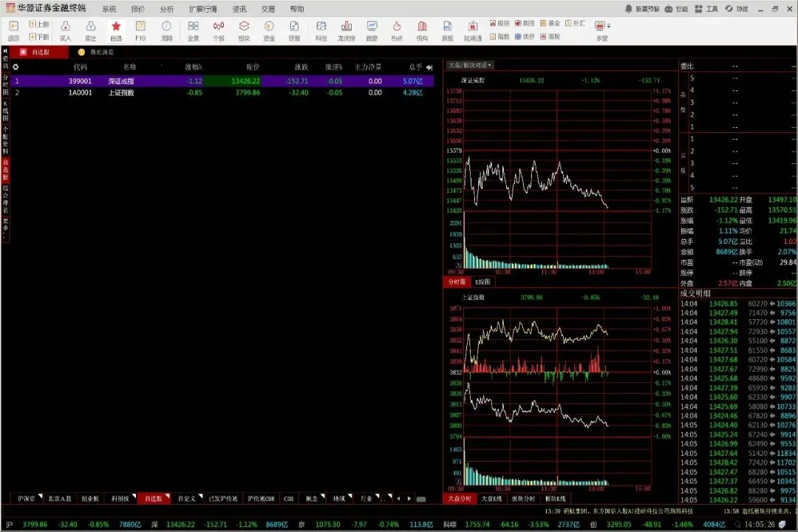The image size is (798, 532).
Task: Expand the 大盘/板块对照 dropdown
Action: point(469,65)
